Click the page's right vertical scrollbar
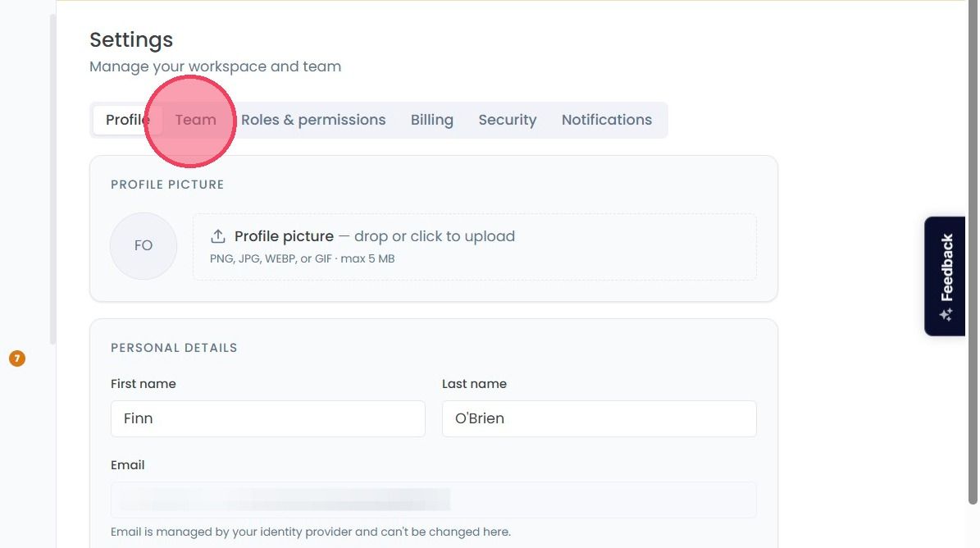The image size is (980, 548). [x=973, y=252]
